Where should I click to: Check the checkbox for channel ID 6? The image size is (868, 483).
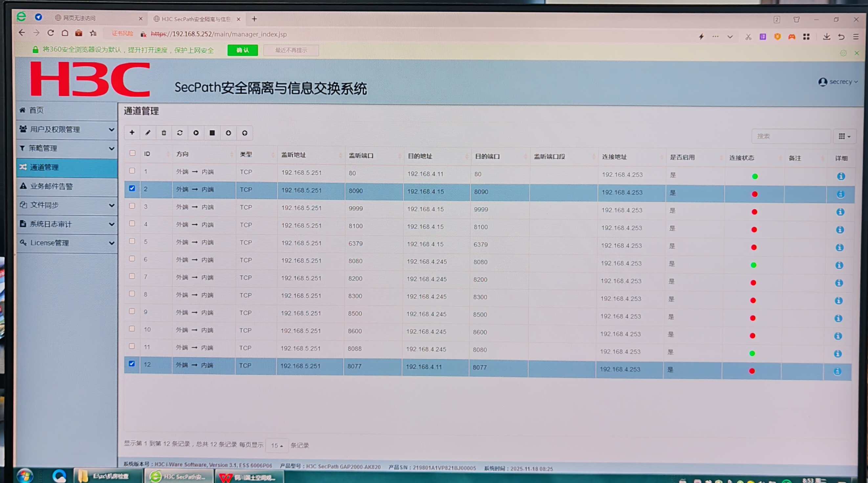(132, 259)
